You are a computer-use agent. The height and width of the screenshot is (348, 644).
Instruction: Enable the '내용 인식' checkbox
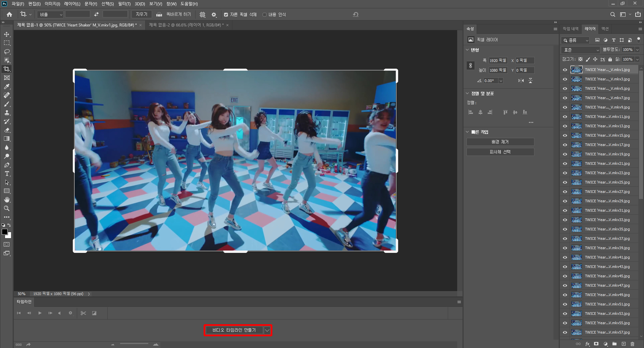(264, 15)
